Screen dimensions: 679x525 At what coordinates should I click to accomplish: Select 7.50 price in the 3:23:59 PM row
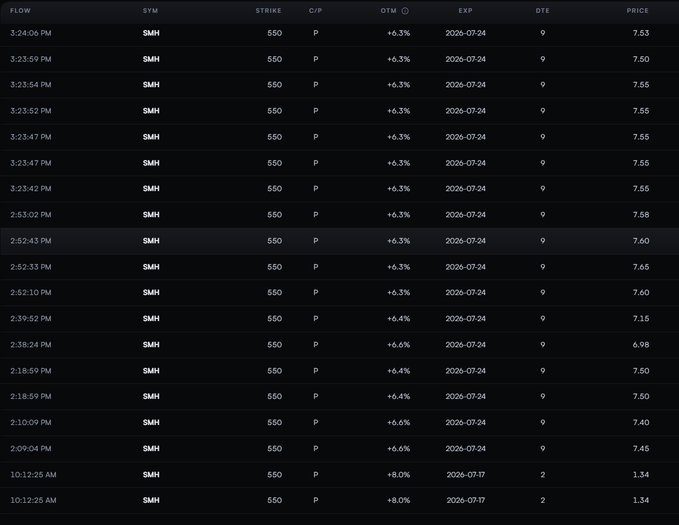(641, 59)
